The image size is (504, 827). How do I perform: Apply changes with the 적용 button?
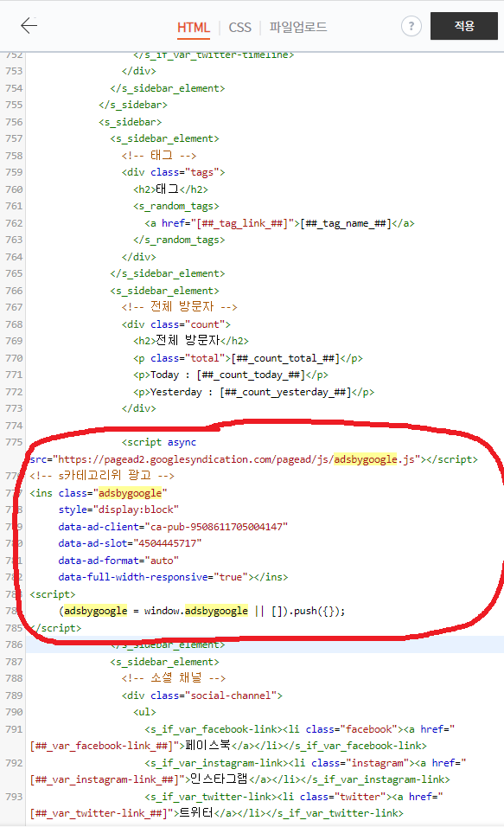pos(464,26)
